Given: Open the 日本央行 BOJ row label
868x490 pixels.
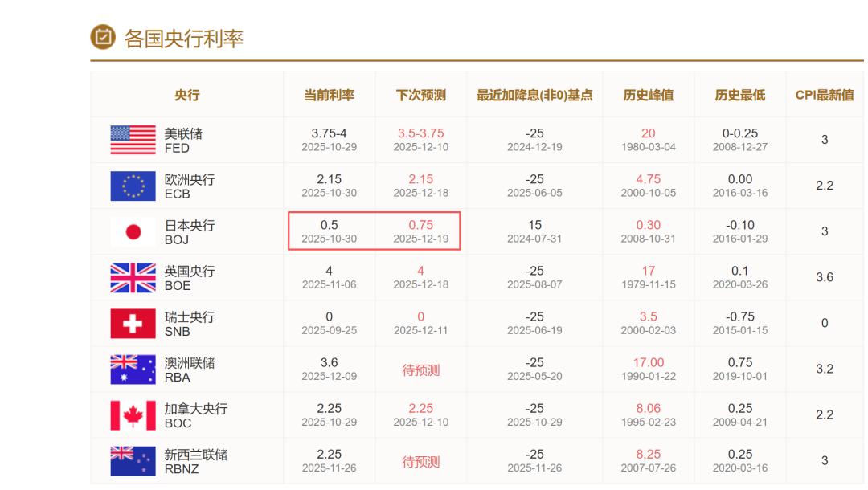Looking at the screenshot, I should point(190,232).
